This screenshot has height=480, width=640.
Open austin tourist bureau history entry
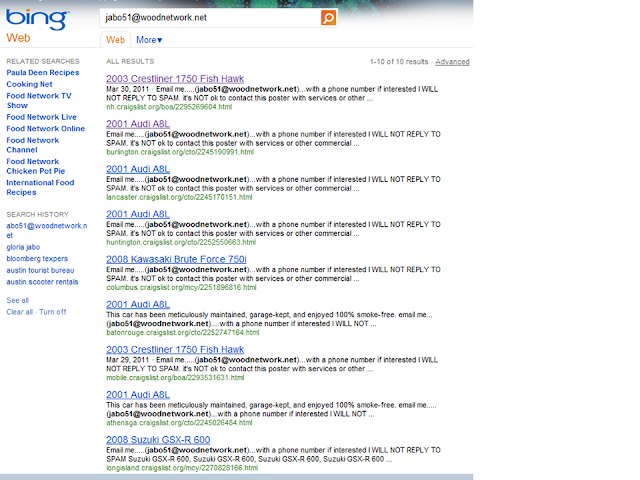(x=40, y=270)
